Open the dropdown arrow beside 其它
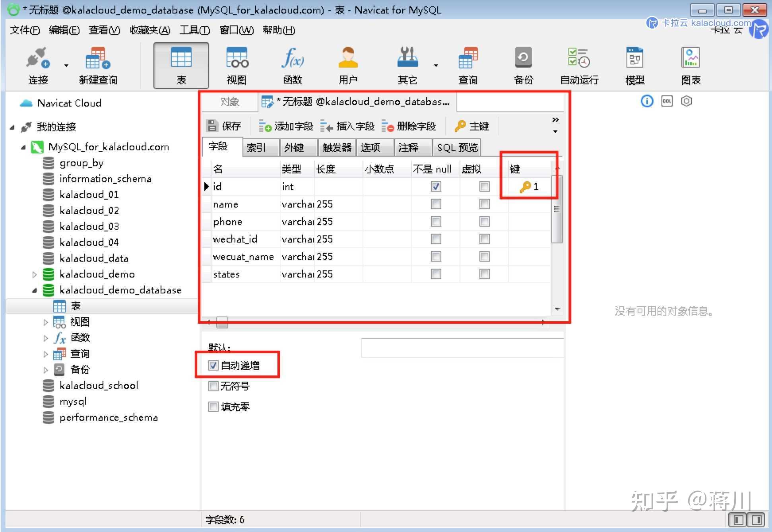 (x=436, y=66)
